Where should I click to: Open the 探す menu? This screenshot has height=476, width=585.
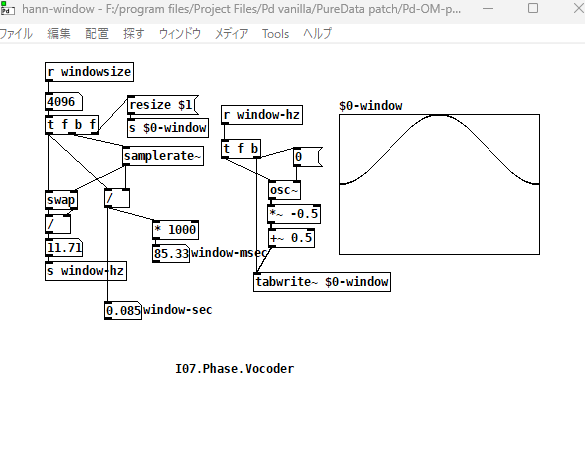(x=134, y=34)
